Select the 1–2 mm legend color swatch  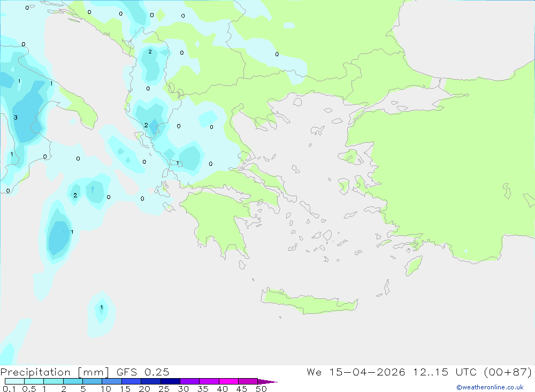click(53, 381)
